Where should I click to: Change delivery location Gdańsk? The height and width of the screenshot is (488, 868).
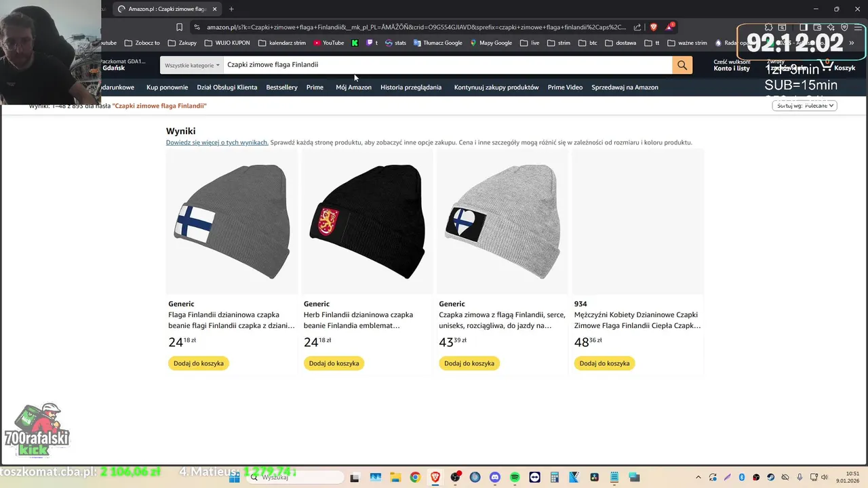123,64
